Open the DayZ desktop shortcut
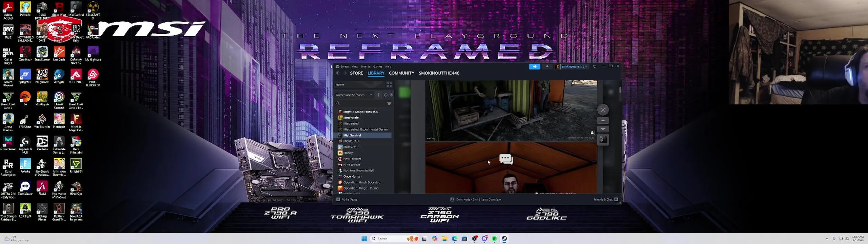868x244 pixels. click(8, 32)
